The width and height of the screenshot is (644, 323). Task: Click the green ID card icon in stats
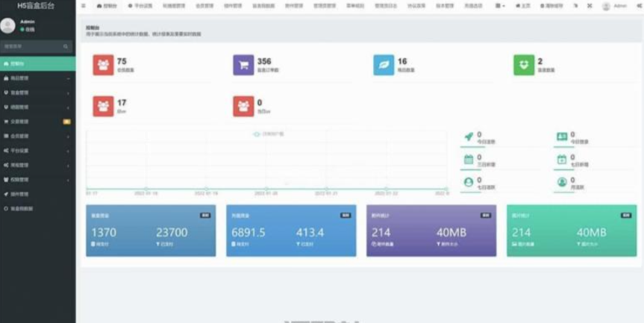click(562, 137)
